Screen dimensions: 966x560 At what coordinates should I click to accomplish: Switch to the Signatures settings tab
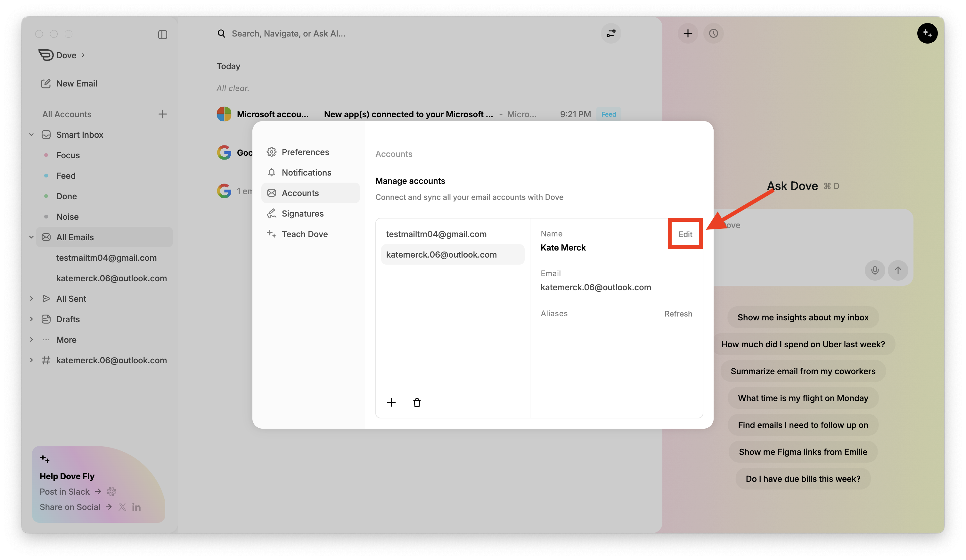tap(302, 213)
